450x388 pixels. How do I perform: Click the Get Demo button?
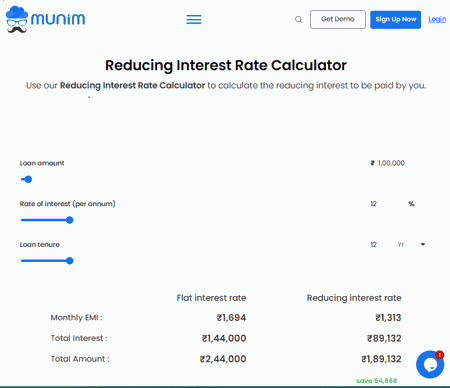pos(338,19)
